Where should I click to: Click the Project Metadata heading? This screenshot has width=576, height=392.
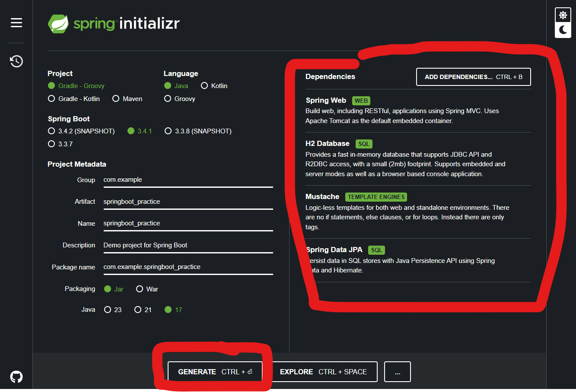(77, 164)
